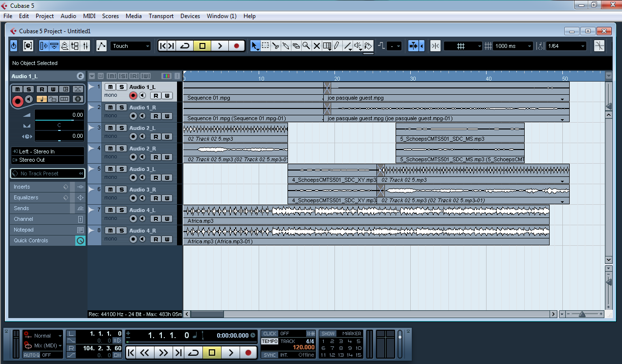
Task: Click the AUTO Q button
Action: coord(31,355)
